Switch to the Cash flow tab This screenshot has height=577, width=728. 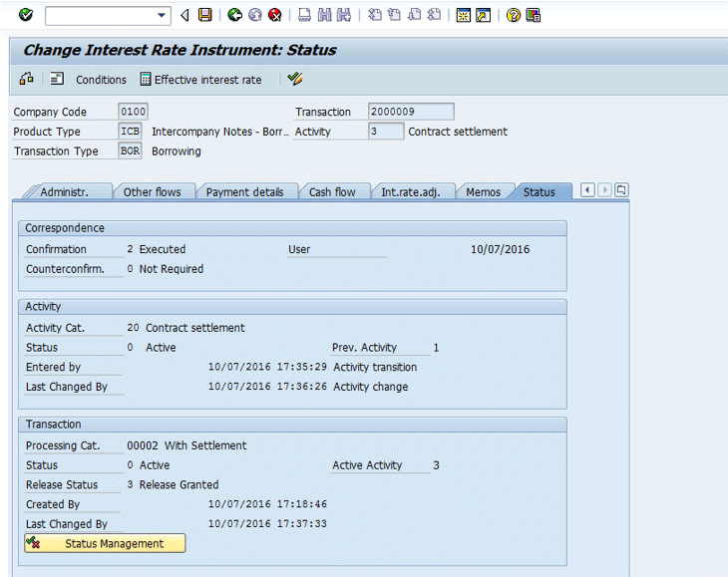[331, 192]
